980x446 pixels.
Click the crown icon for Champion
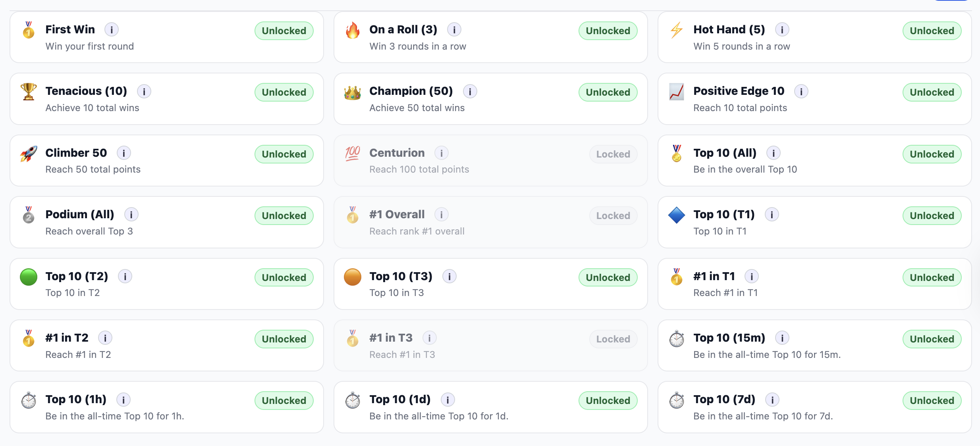pos(352,92)
